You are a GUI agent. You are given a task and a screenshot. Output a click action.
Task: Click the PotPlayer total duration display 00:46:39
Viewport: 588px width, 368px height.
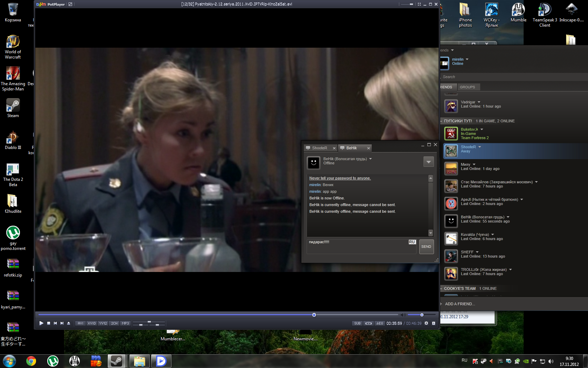414,323
